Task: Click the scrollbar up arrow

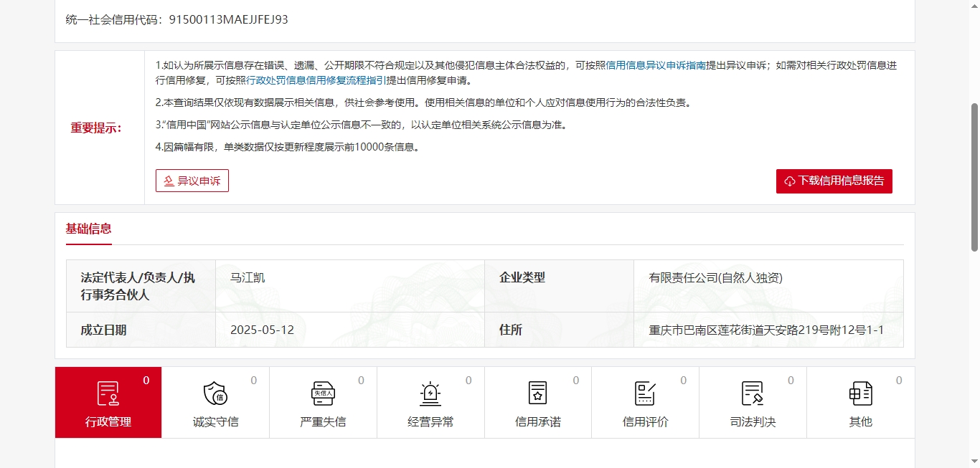Action: pos(974,6)
